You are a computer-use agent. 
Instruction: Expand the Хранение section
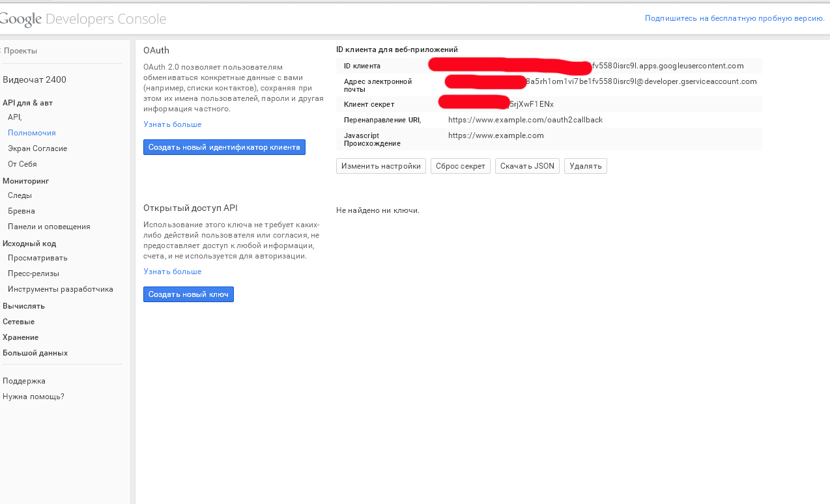click(x=21, y=337)
